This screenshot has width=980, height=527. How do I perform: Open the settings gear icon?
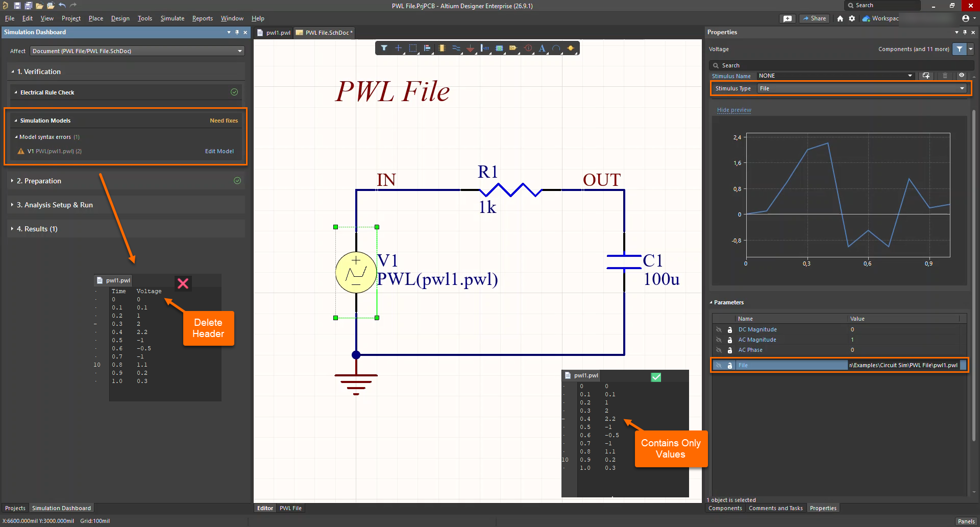[852, 18]
